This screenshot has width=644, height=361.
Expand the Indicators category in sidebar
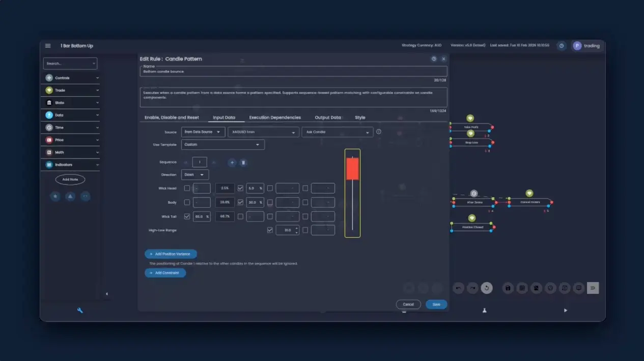(70, 165)
